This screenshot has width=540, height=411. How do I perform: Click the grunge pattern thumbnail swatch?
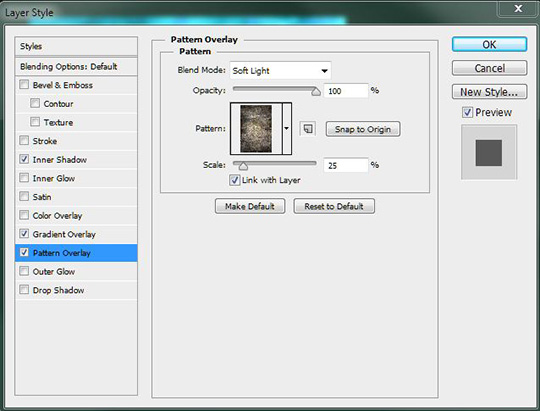click(256, 129)
